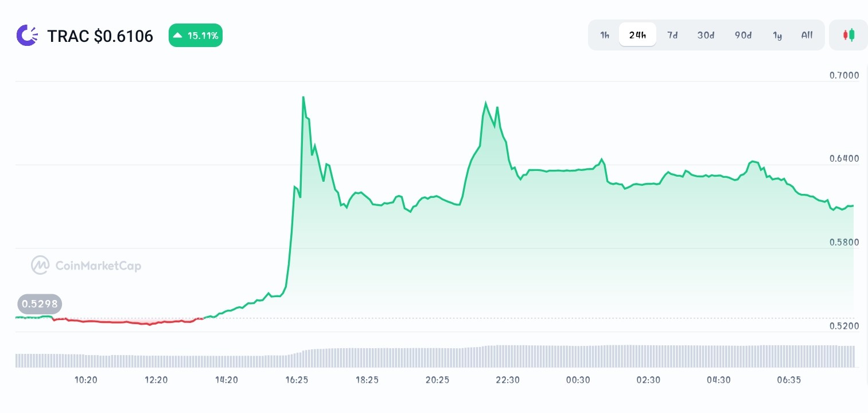The width and height of the screenshot is (868, 413).
Task: Click the 15.11% price change badge
Action: click(x=196, y=36)
